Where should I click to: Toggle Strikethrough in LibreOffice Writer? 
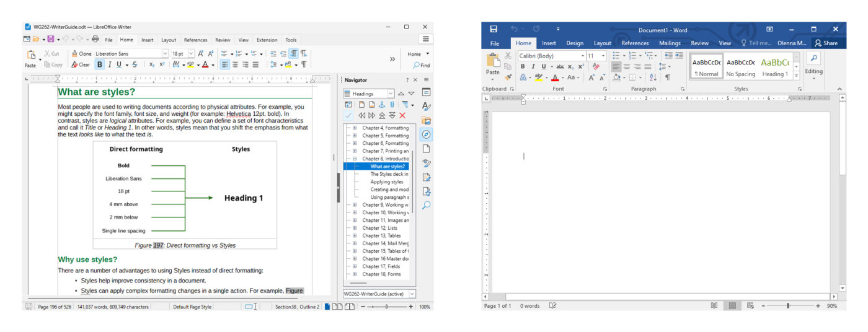135,64
